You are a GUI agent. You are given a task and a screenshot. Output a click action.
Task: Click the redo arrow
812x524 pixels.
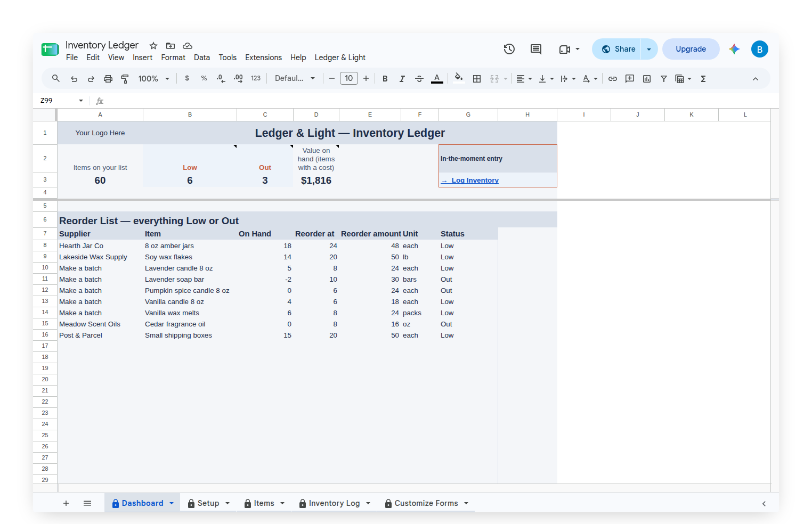[x=91, y=79]
